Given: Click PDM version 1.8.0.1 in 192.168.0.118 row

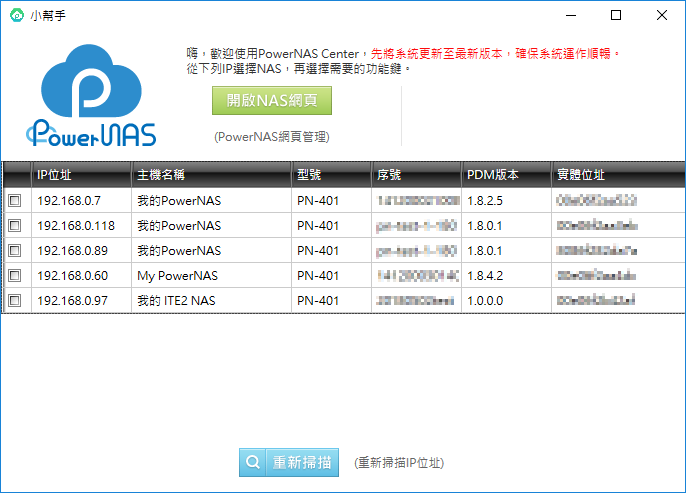Looking at the screenshot, I should point(485,226).
